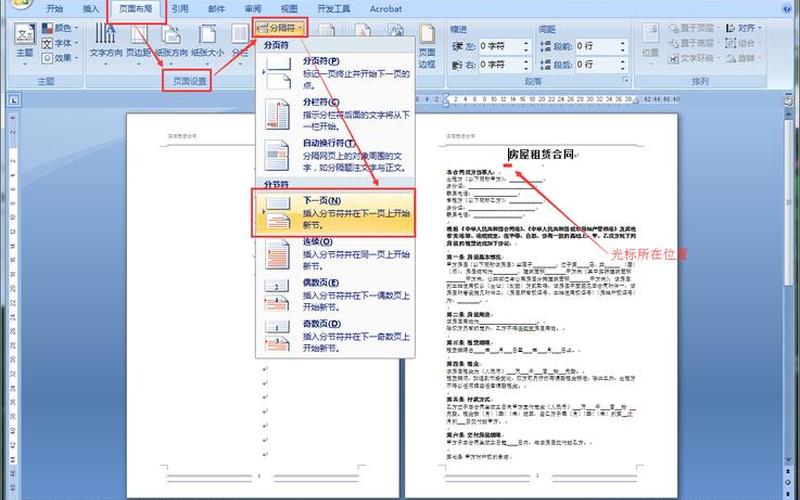The image size is (800, 500).
Task: Select the 页面布局 ribbon tab
Action: (136, 9)
